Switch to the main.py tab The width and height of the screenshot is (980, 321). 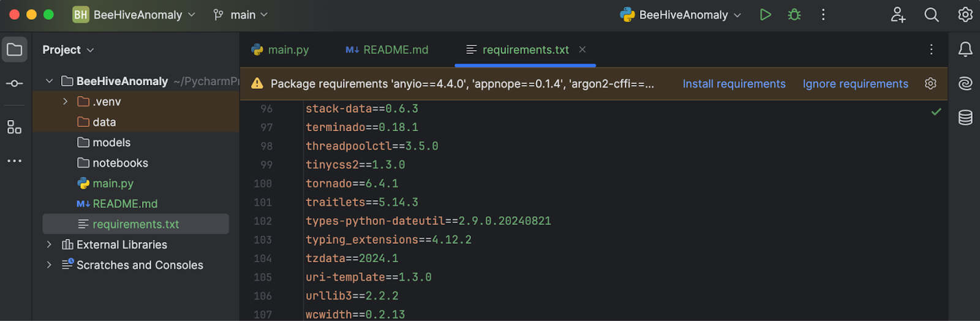click(280, 50)
